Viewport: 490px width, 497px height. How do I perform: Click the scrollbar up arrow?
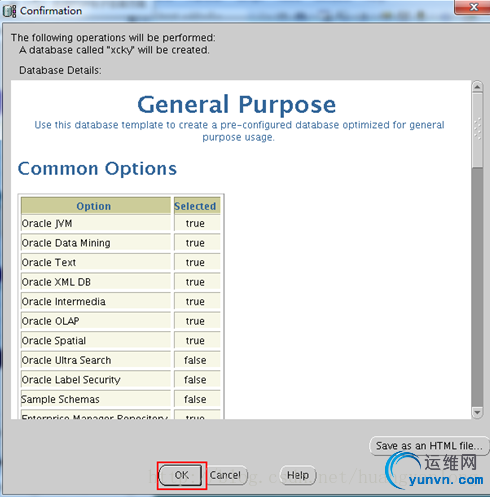477,87
